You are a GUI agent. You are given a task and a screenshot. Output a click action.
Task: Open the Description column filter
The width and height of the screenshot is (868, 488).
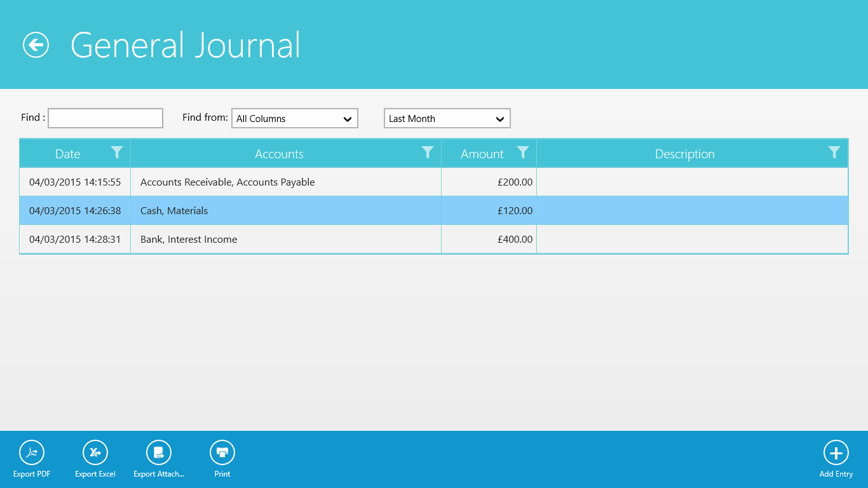[834, 152]
